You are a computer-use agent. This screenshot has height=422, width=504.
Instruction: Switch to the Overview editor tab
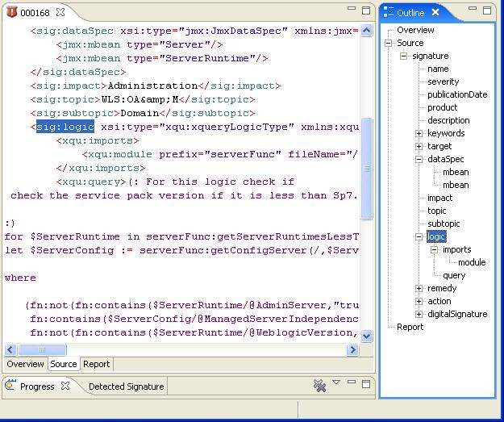(x=25, y=364)
